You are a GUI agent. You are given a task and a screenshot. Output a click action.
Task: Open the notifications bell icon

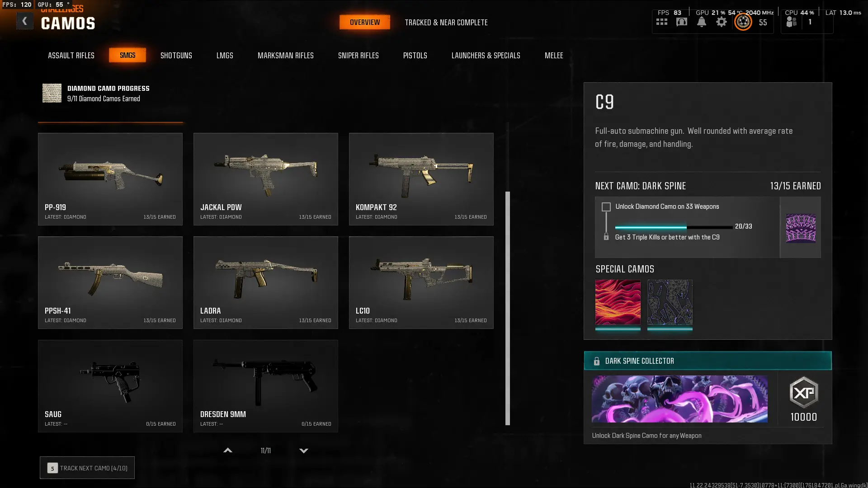702,22
